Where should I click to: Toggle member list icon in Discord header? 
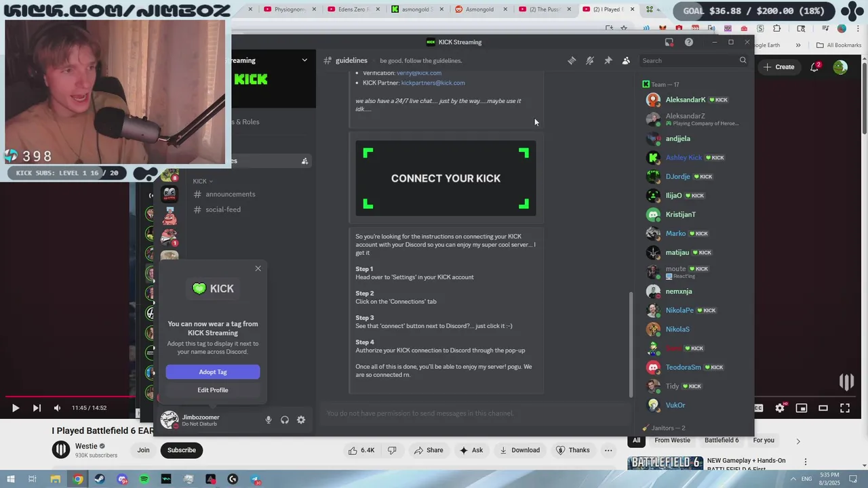point(626,60)
